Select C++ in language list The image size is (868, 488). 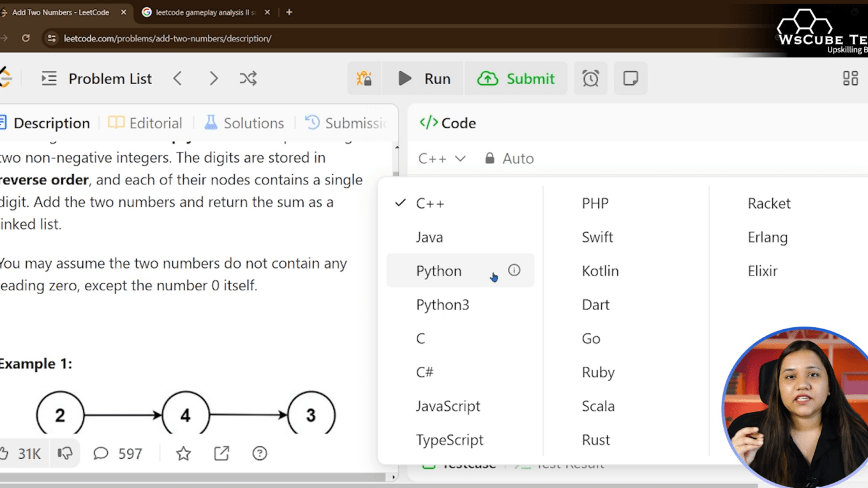pos(460,203)
